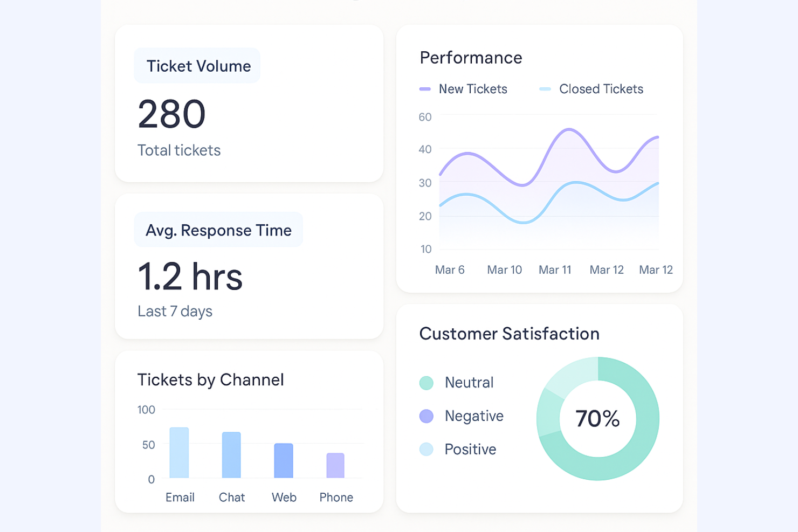
Task: Toggle the Closed Tickets legend label
Action: coord(601,89)
